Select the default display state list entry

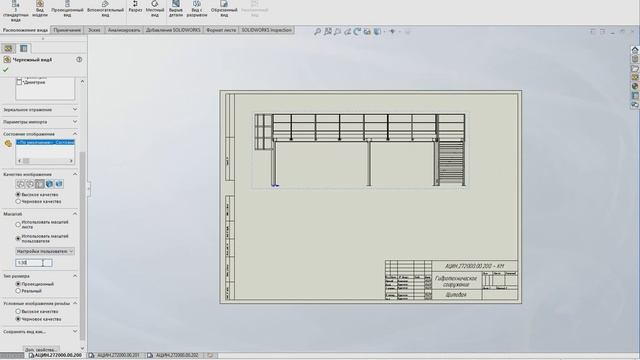[45, 142]
